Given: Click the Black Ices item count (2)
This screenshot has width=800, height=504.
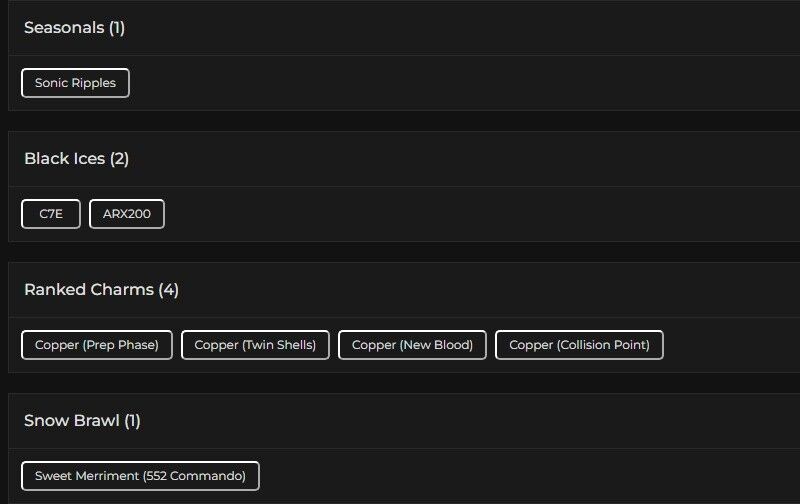Looking at the screenshot, I should (120, 159).
